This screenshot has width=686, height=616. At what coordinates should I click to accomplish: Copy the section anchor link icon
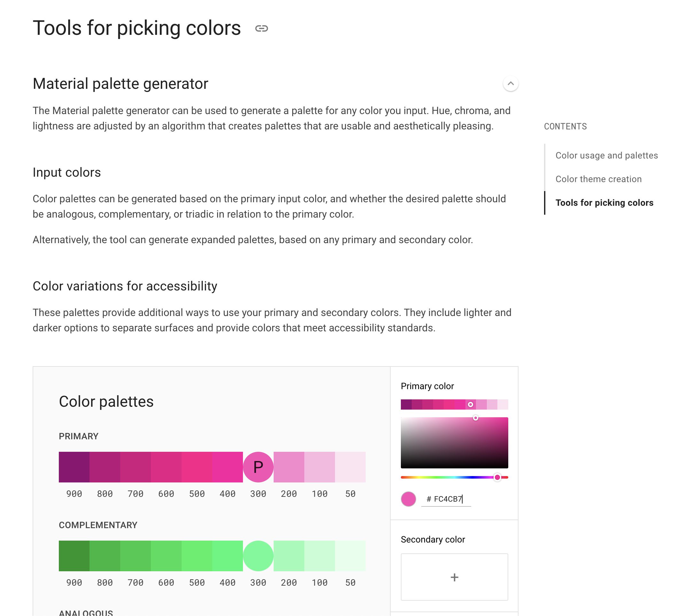tap(261, 28)
